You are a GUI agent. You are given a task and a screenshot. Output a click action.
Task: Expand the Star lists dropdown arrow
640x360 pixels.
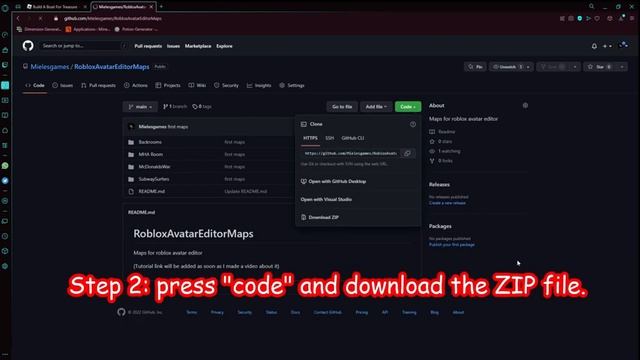(622, 67)
